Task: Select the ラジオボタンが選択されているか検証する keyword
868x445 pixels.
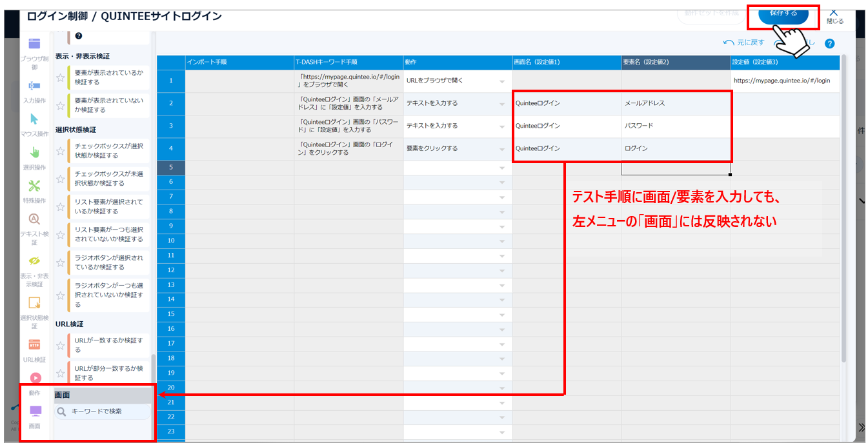Action: [109, 262]
